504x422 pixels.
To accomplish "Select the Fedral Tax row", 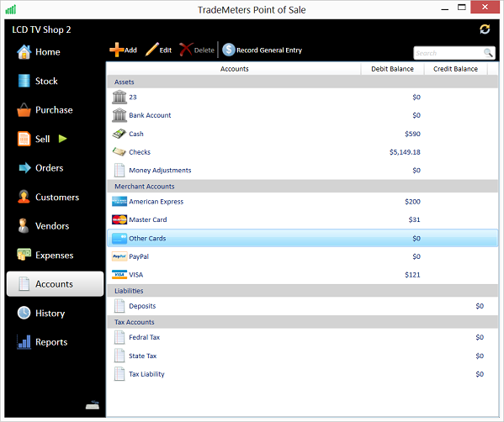I will pos(302,337).
